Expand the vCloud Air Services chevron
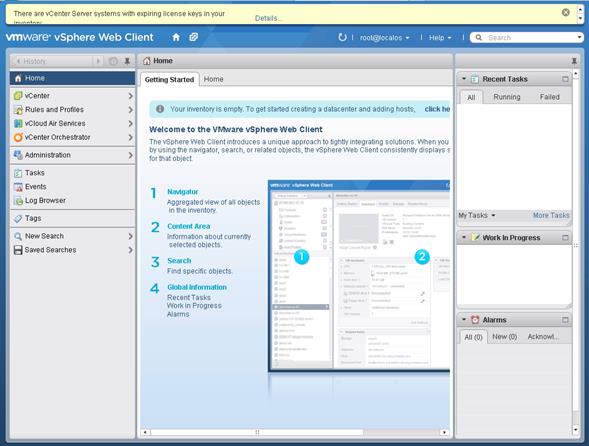Viewport: 589px width, 446px height. [x=130, y=124]
